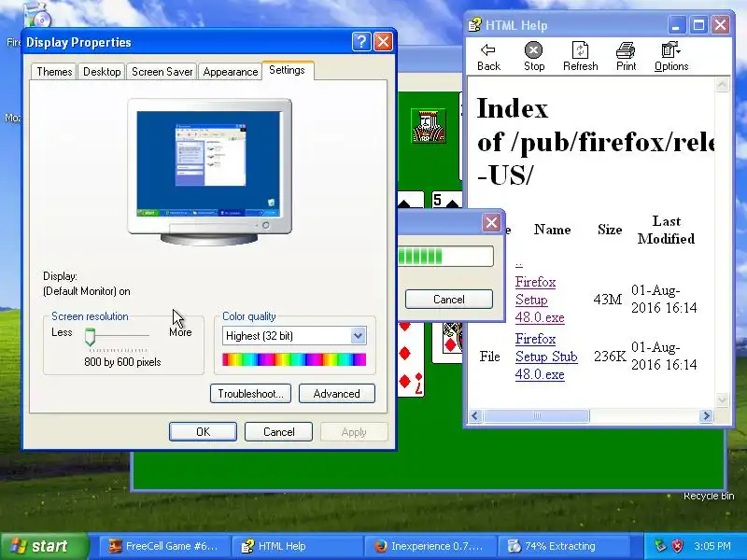This screenshot has width=747, height=560.
Task: Click HTML Help scroll up arrow
Action: pyautogui.click(x=722, y=85)
